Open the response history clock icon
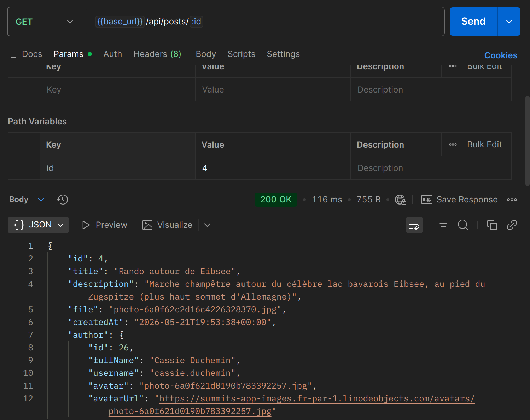 tap(62, 200)
